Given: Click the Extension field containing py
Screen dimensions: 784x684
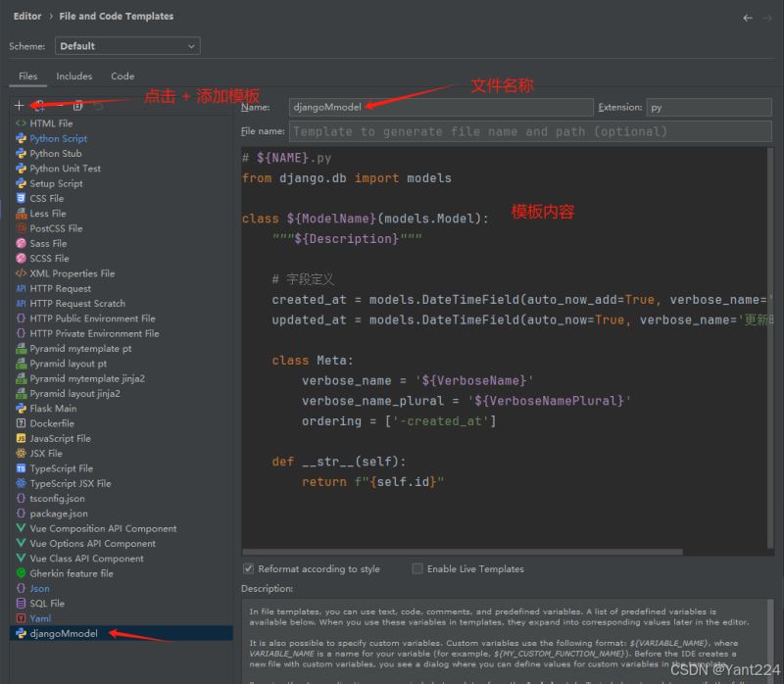Looking at the screenshot, I should click(x=709, y=107).
